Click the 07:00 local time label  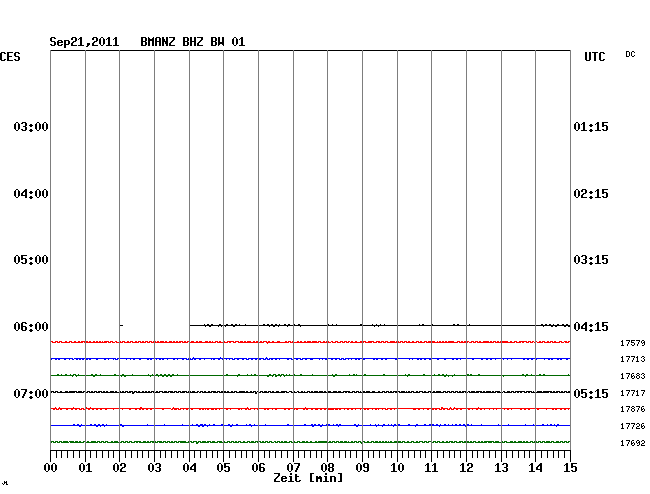(31, 393)
